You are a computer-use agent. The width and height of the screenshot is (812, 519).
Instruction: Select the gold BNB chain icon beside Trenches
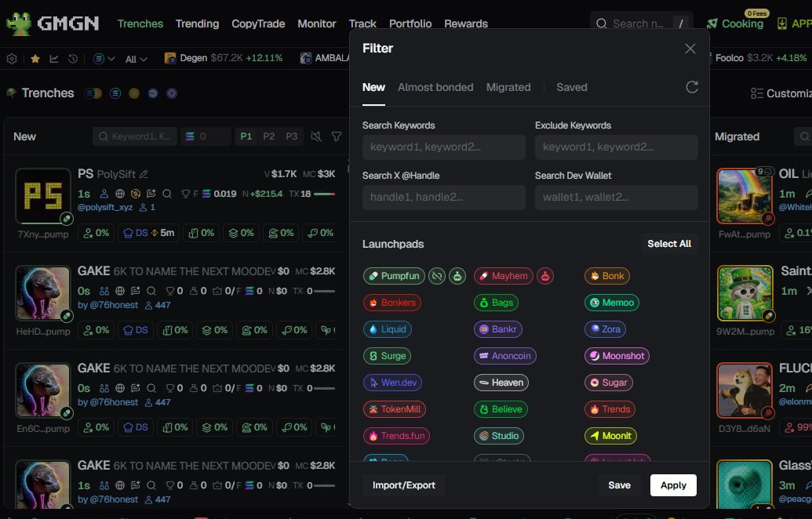[134, 93]
